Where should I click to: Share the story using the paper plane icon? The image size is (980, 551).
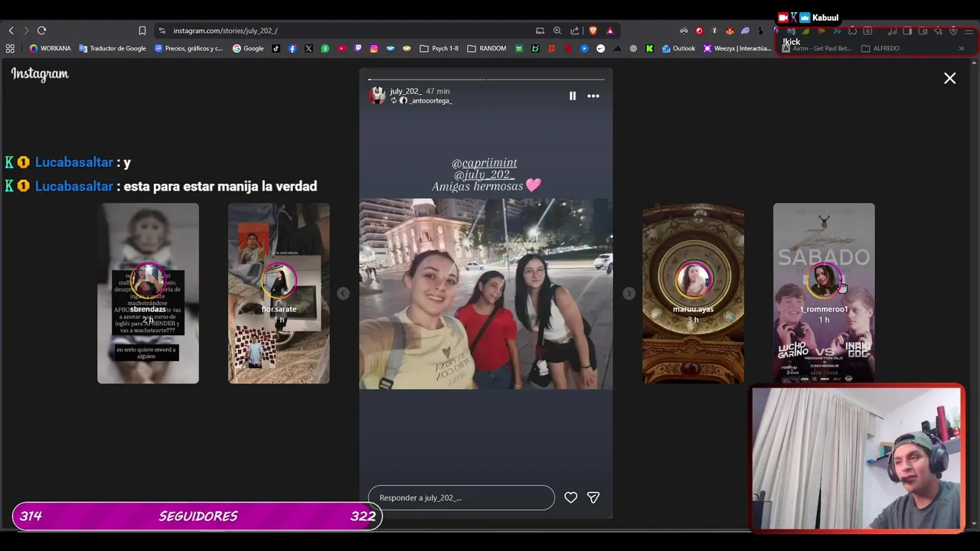(593, 497)
